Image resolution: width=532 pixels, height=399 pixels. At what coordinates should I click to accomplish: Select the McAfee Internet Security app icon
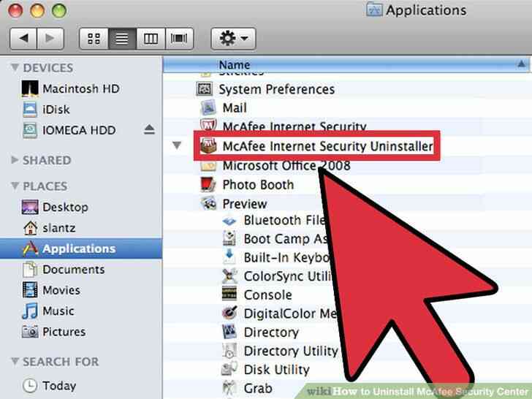(208, 124)
